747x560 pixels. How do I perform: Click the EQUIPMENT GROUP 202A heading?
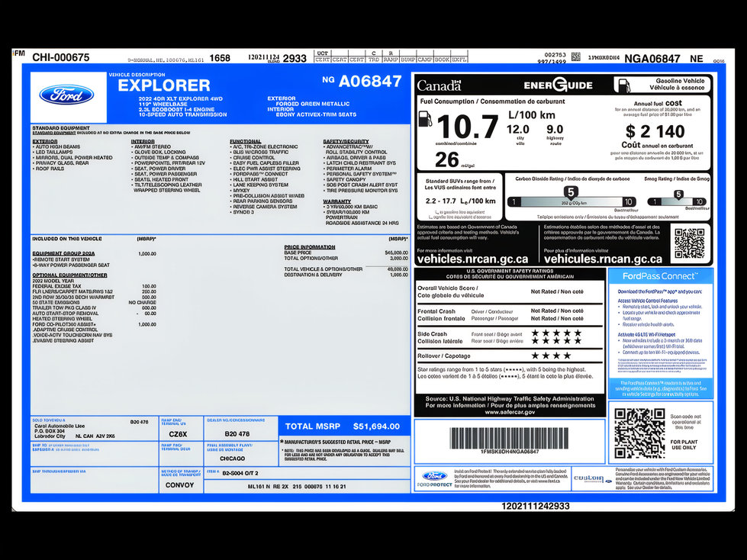(x=63, y=253)
